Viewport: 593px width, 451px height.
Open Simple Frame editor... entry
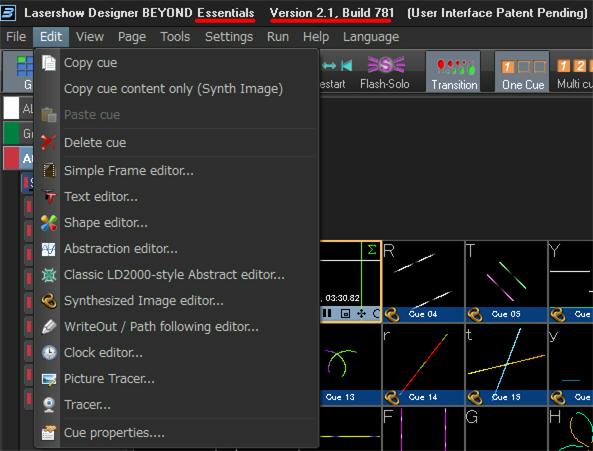129,170
